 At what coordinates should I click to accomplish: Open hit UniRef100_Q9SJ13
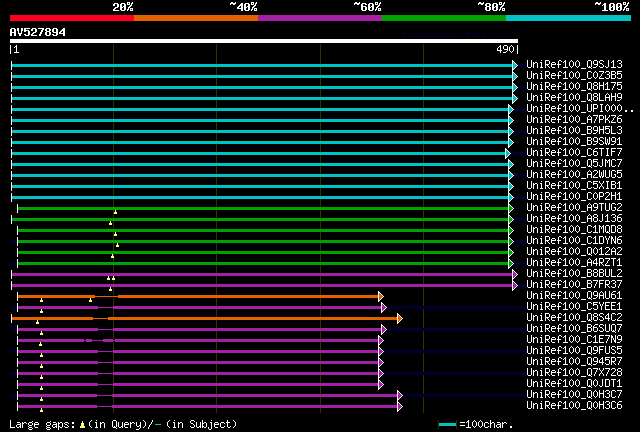574,65
